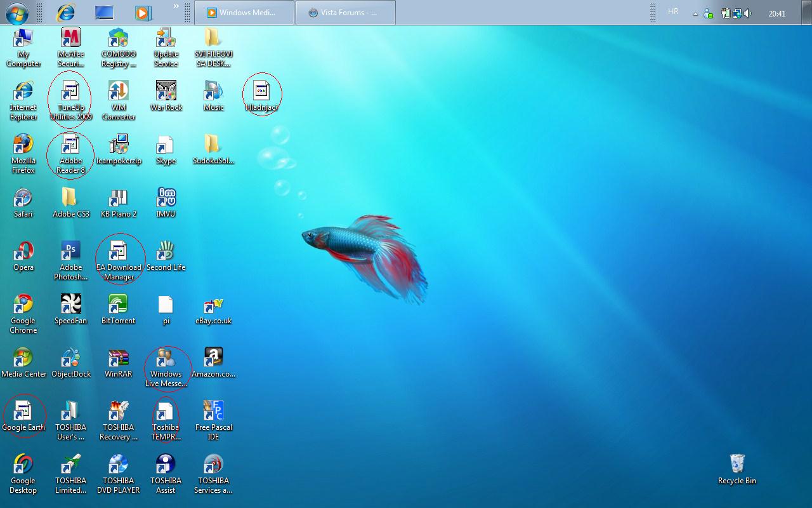The width and height of the screenshot is (812, 508).
Task: Launch Mozilla Firefox shortcut
Action: [x=23, y=154]
